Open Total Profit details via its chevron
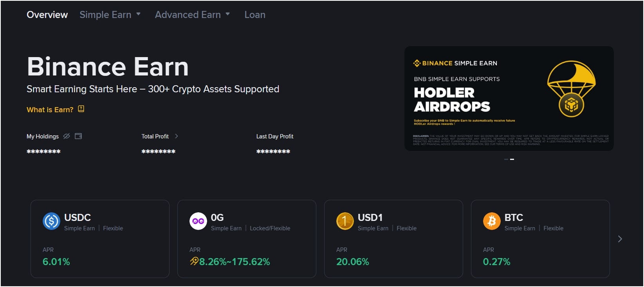This screenshot has height=287, width=644. click(177, 136)
